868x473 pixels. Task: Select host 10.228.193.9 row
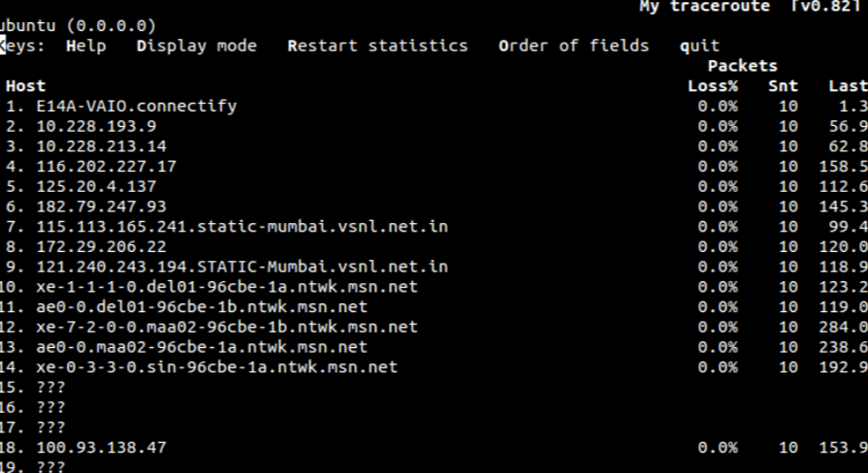pyautogui.click(x=96, y=126)
